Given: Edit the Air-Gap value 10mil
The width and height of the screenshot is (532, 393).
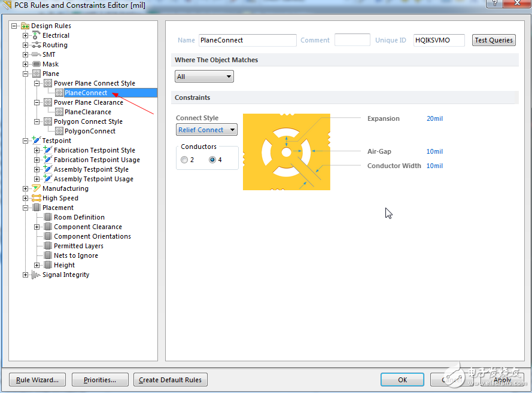Looking at the screenshot, I should tap(434, 151).
